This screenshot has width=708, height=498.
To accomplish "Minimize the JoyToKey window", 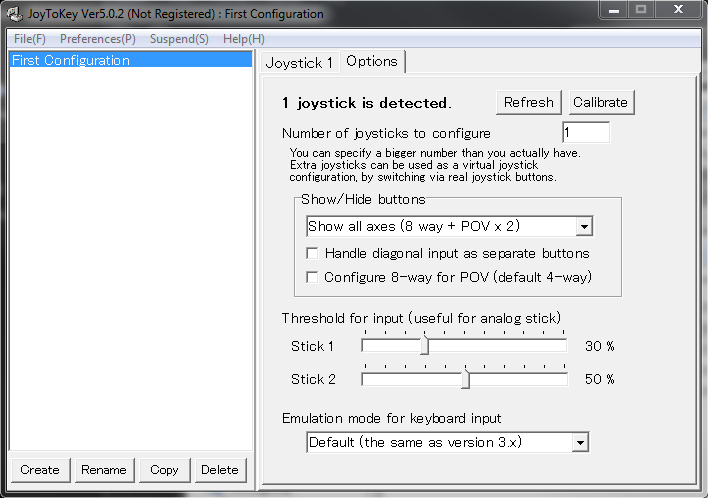I will click(x=614, y=9).
